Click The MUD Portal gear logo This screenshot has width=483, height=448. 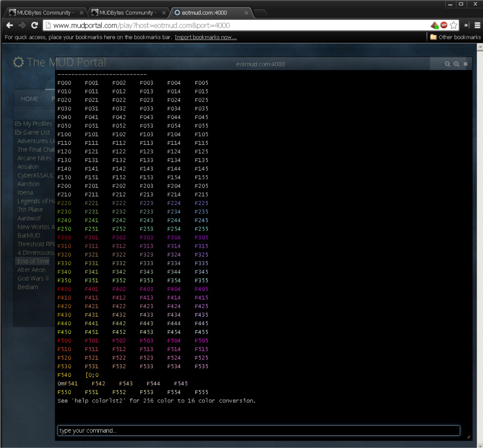[x=18, y=62]
